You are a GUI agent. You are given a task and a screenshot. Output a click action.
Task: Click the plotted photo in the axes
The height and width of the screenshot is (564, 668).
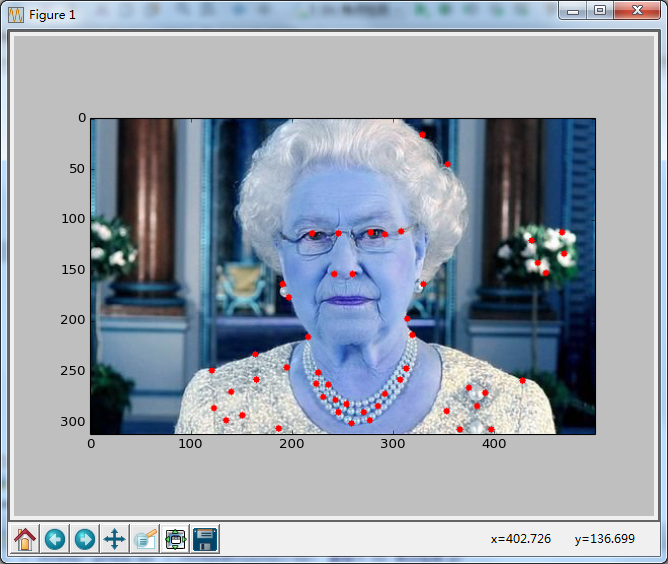click(343, 276)
